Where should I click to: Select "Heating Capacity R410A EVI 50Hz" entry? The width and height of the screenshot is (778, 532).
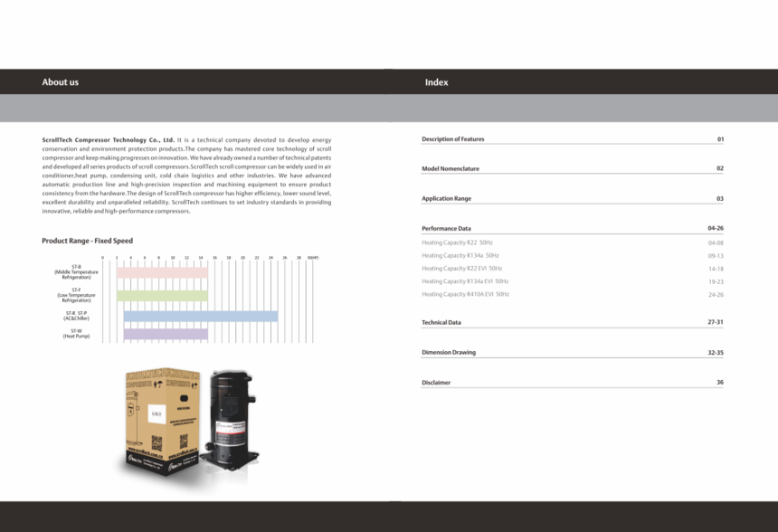[x=465, y=294]
